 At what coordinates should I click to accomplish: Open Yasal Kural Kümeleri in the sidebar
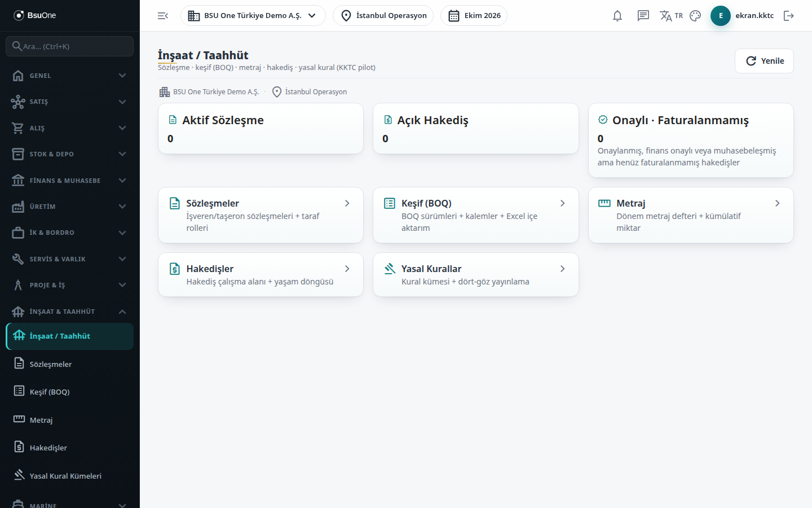tap(70, 476)
